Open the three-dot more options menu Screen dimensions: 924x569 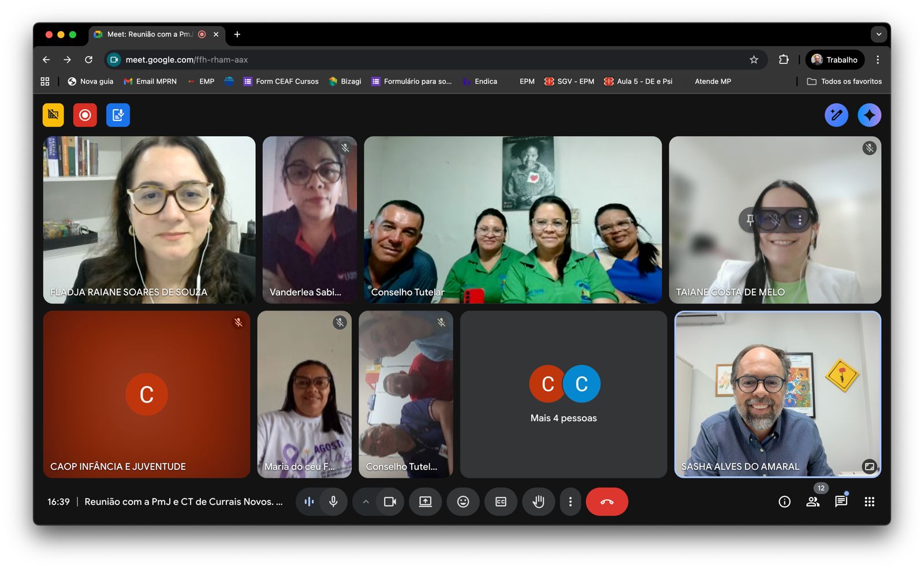(x=570, y=501)
